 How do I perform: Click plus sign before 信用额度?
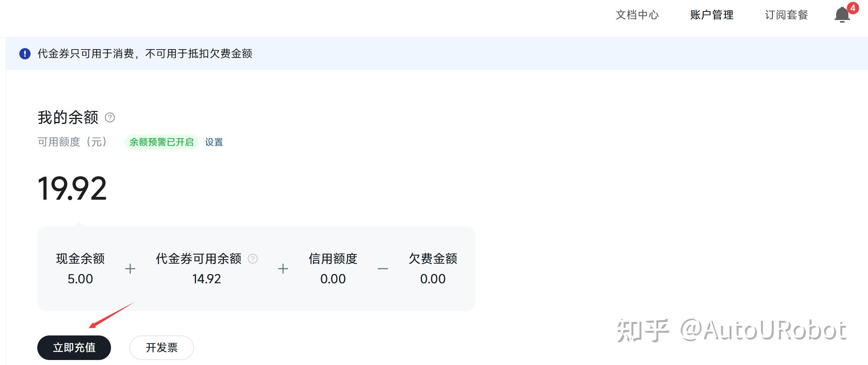pos(283,269)
